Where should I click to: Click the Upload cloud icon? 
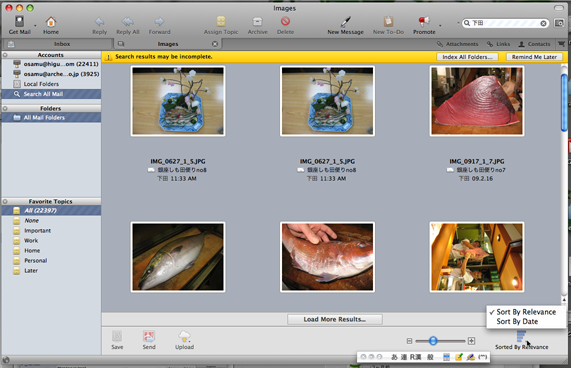(x=184, y=336)
